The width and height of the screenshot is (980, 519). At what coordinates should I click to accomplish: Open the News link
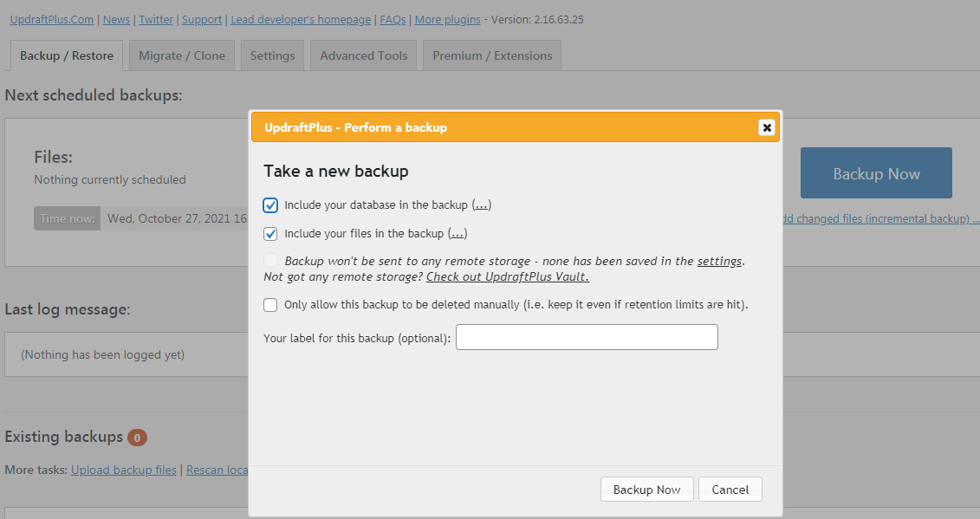pyautogui.click(x=116, y=19)
